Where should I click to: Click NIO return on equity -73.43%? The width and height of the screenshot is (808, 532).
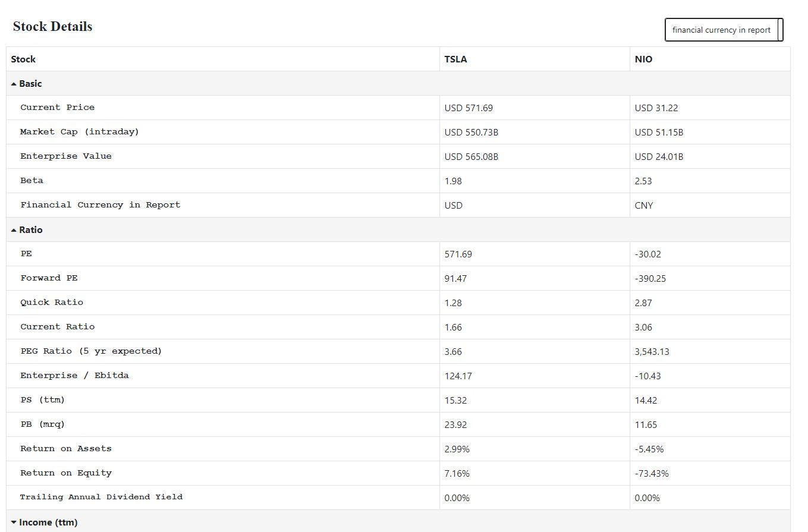click(652, 474)
